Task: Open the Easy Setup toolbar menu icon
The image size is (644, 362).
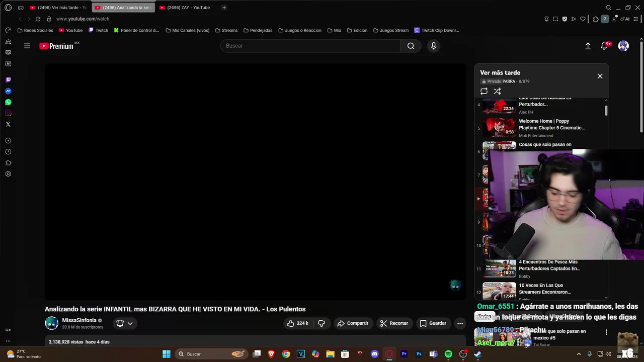Action: click(x=636, y=19)
